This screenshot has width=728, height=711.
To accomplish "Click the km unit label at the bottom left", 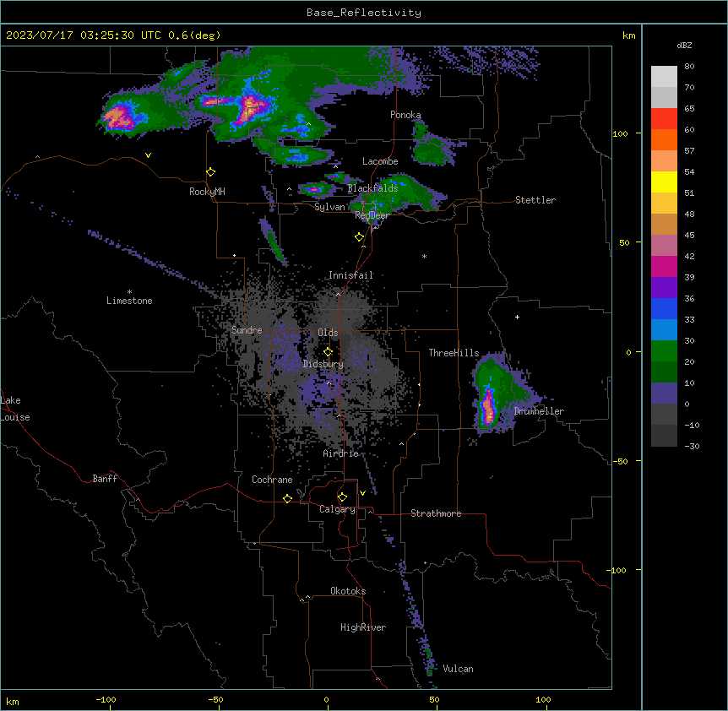I will [x=13, y=702].
